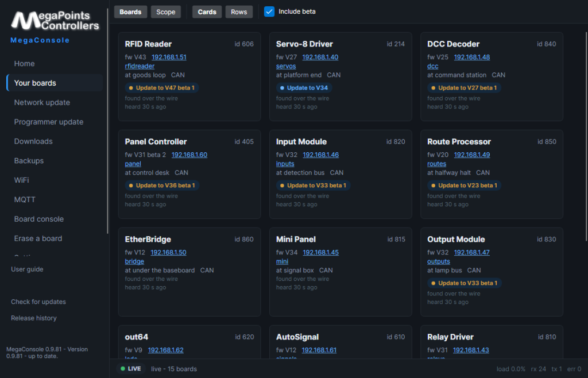
Task: Click Update to V27 beta 1
Action: click(464, 88)
